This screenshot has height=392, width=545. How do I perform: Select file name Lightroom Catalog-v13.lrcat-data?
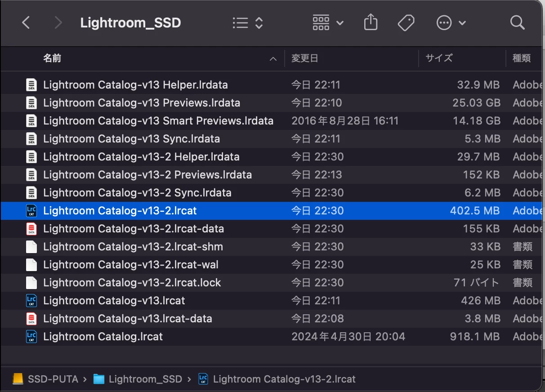point(128,319)
